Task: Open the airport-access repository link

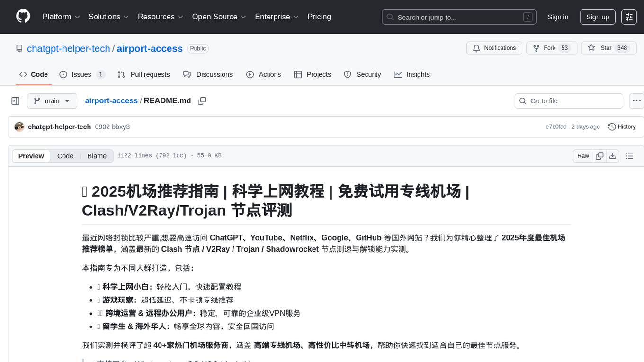Action: click(150, 48)
